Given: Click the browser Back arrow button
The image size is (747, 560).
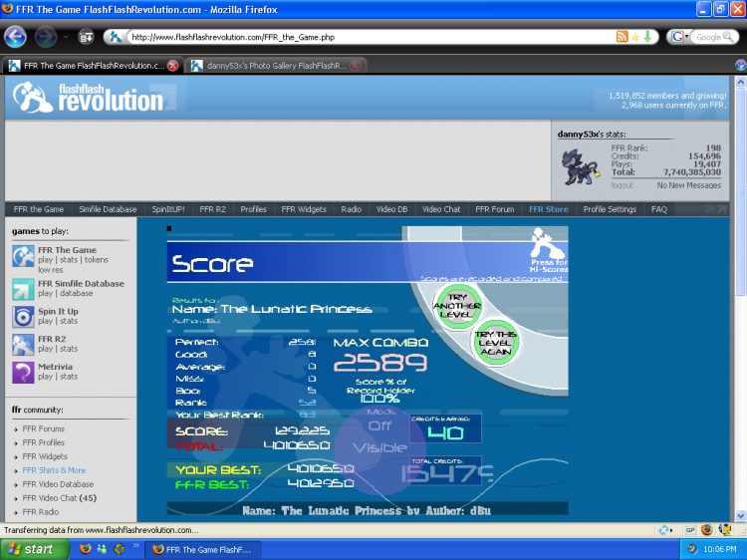Looking at the screenshot, I should click(15, 37).
